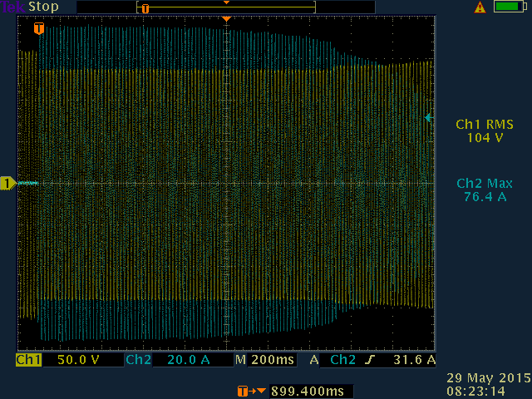Click the M timebase label
This screenshot has width=532, height=399.
240,360
